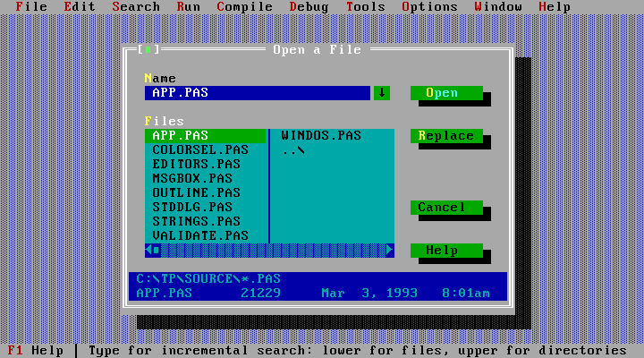Click the file list scrollbar left arrow
Viewport: 644px width, 358px height.
click(148, 250)
